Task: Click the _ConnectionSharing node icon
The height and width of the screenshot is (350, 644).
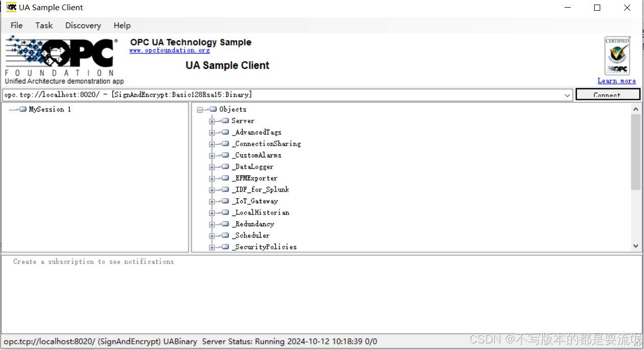Action: (225, 144)
